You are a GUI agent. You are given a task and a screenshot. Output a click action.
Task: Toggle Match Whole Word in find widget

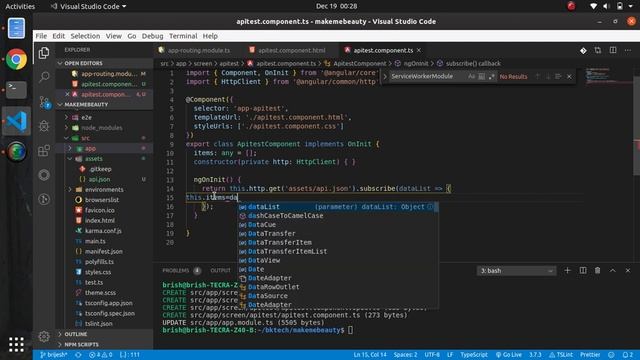[x=482, y=76]
